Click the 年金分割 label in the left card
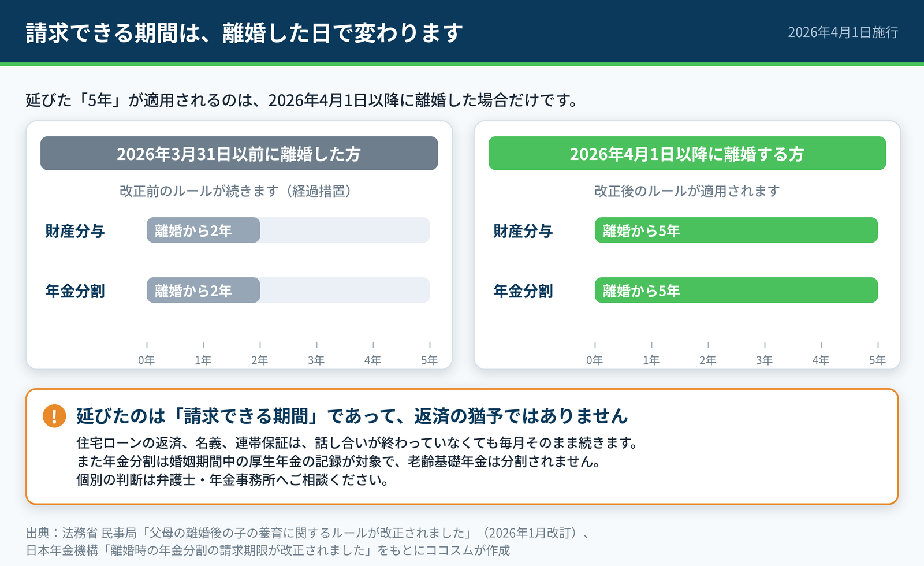This screenshot has height=566, width=924. (x=75, y=291)
